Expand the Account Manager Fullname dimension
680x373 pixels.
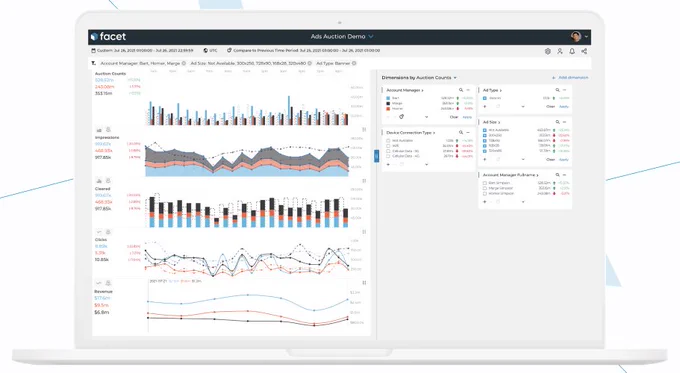(x=510, y=175)
